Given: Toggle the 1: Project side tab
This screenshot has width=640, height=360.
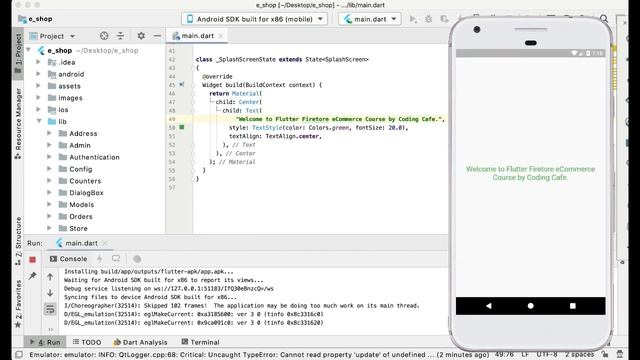Looking at the screenshot, I should click(x=18, y=53).
